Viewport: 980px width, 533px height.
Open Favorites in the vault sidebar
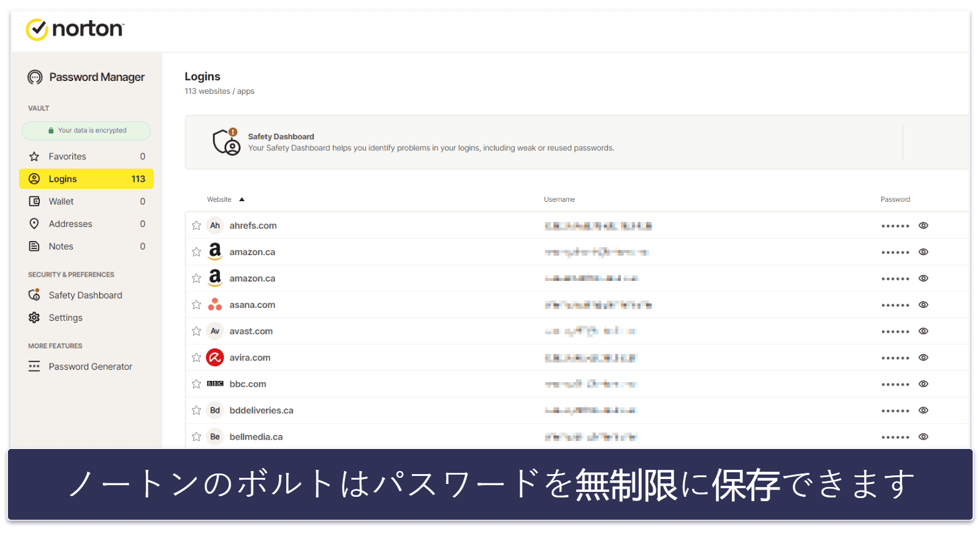[86, 156]
